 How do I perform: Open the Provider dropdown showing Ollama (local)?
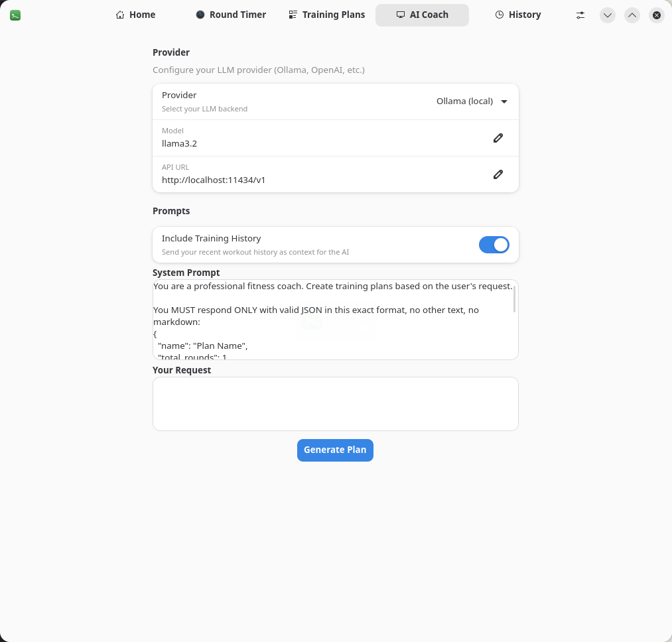[472, 101]
